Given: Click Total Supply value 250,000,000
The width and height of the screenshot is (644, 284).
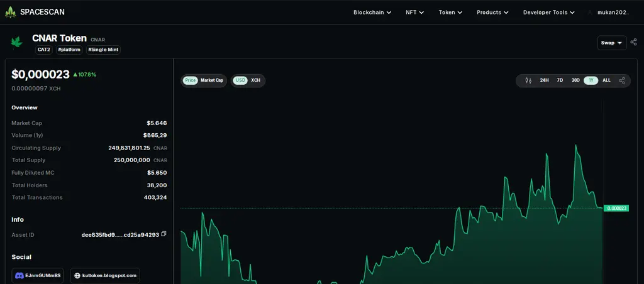Looking at the screenshot, I should click(x=132, y=160).
